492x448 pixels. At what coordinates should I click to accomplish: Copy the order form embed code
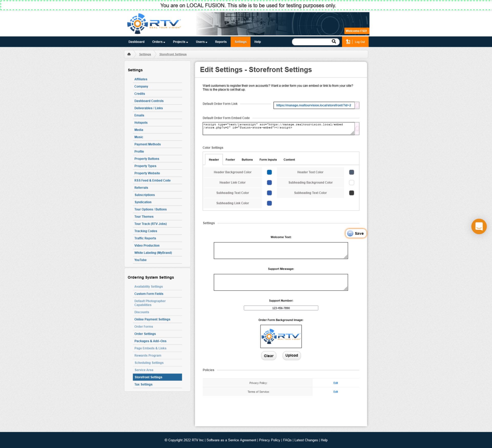357,128
